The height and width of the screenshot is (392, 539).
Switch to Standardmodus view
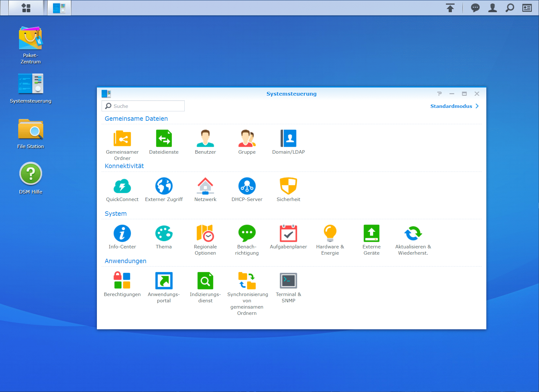coord(454,106)
